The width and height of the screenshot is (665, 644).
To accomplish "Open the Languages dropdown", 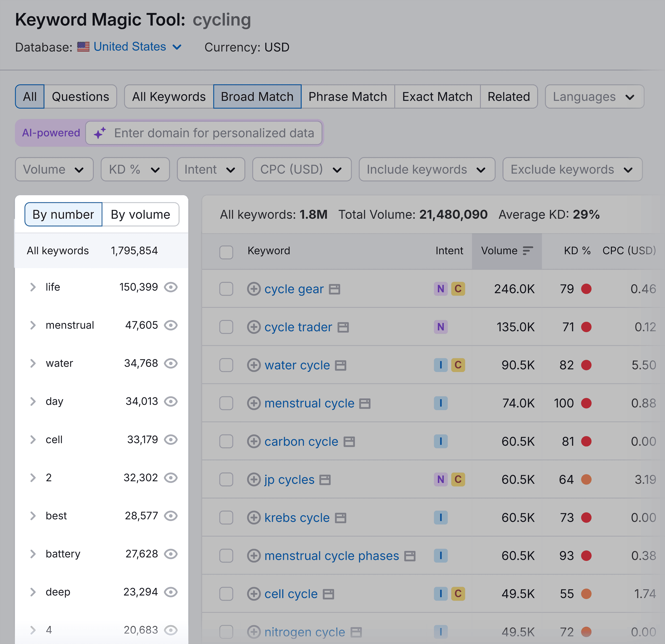I will [x=595, y=96].
